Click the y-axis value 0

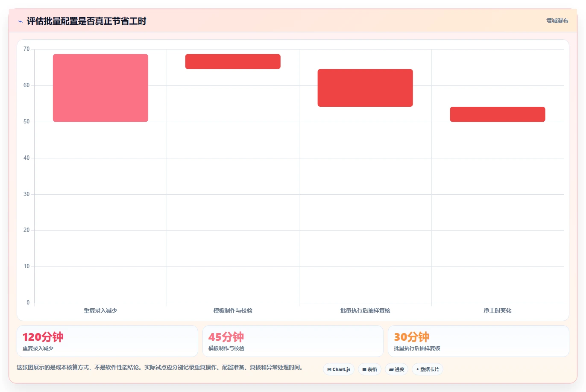[28, 303]
